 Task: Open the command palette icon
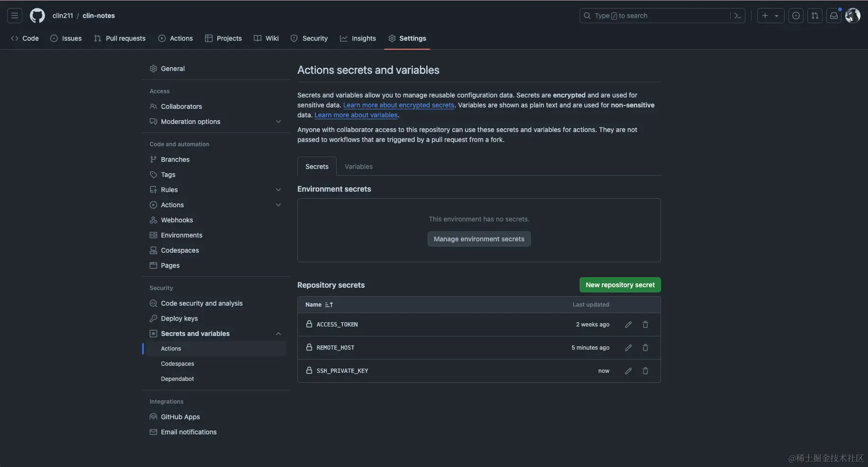pyautogui.click(x=738, y=16)
